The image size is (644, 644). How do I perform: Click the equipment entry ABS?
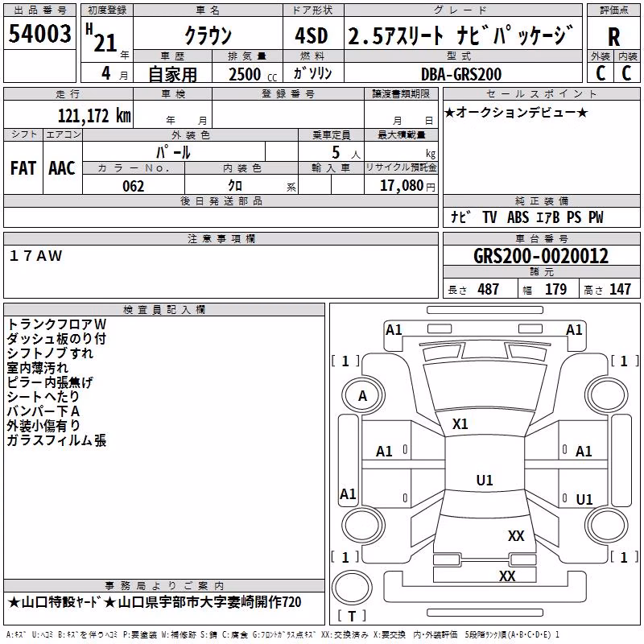tap(518, 217)
